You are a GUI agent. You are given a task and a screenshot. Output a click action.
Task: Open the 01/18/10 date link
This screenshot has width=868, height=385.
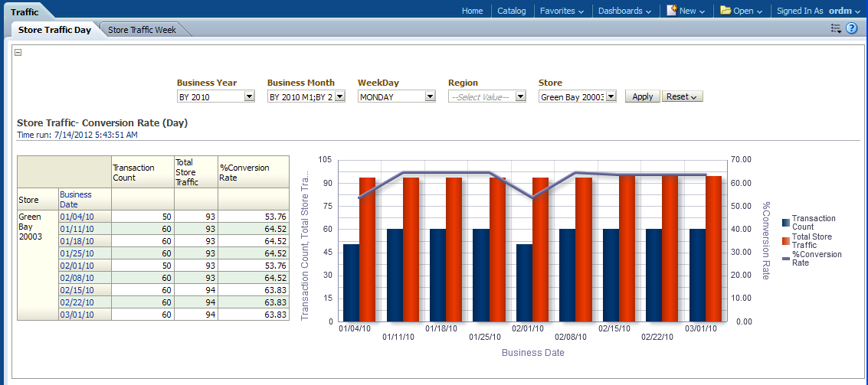77,241
